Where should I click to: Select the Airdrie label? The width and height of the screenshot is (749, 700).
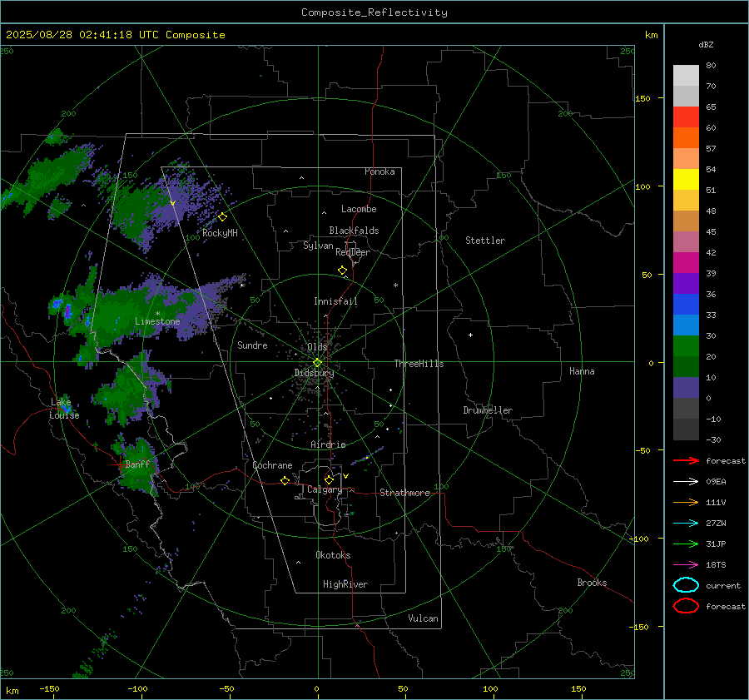[328, 444]
